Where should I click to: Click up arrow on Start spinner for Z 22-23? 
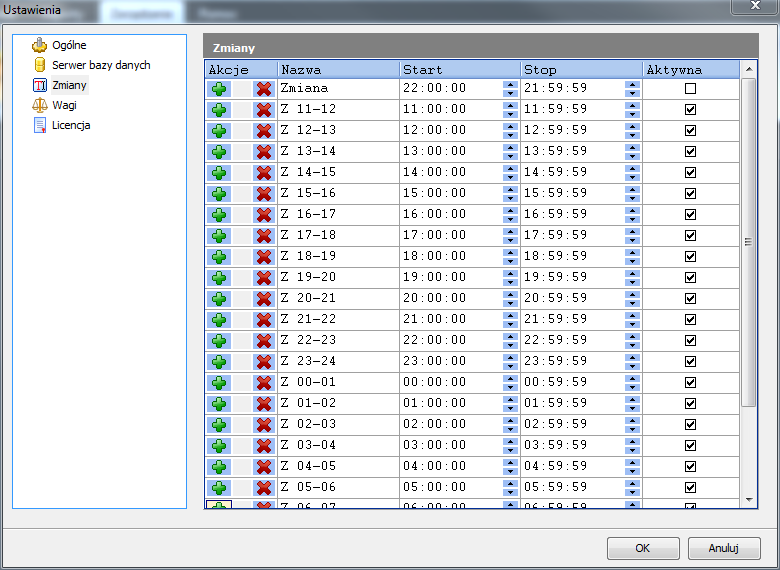click(x=510, y=336)
